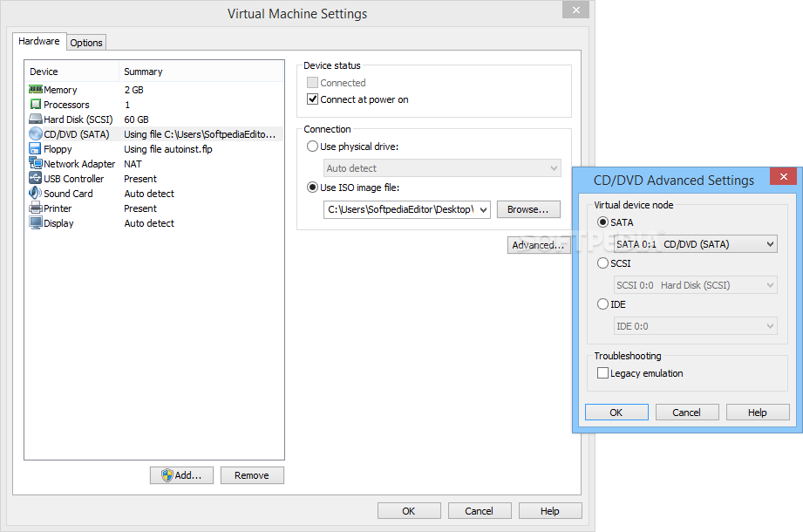Click the 'NAT' summary value
The height and width of the screenshot is (532, 803).
(x=133, y=164)
